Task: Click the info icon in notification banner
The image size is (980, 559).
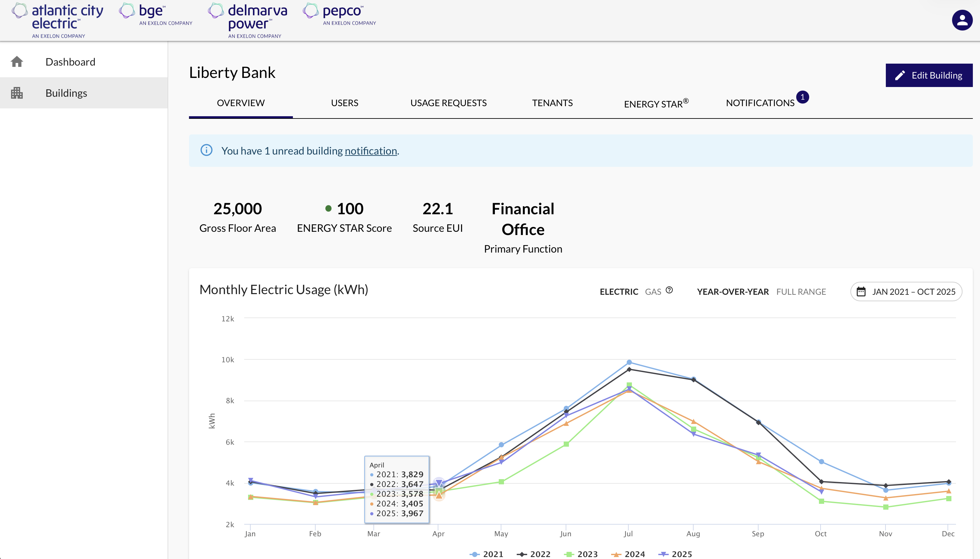Action: click(207, 150)
